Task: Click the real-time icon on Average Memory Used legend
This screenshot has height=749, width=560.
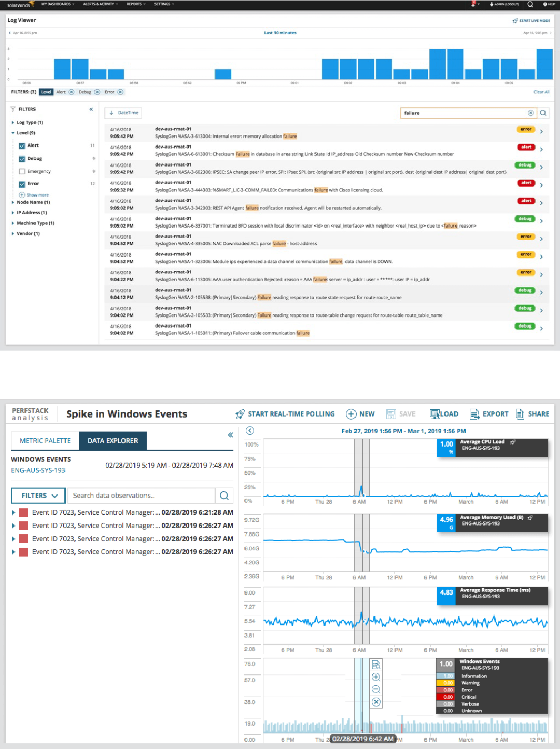Action: 530,518
